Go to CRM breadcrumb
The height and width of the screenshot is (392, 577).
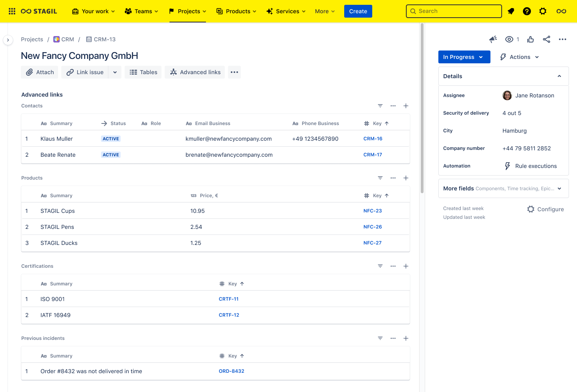pos(64,39)
